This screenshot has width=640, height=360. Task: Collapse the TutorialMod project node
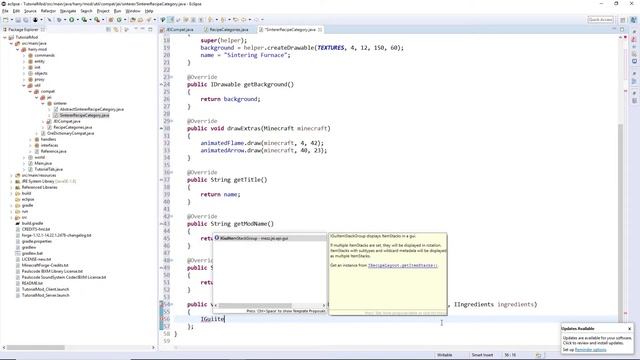5,37
